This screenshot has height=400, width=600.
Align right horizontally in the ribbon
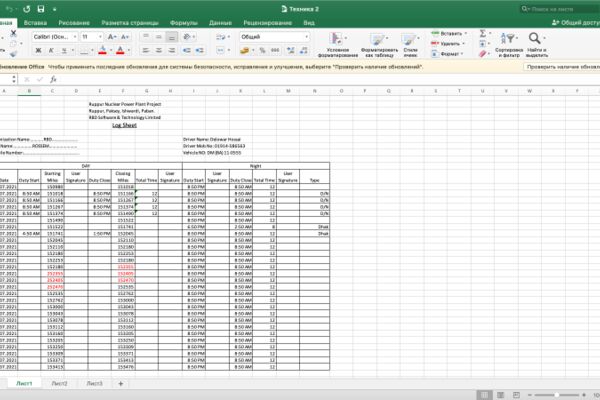172,50
